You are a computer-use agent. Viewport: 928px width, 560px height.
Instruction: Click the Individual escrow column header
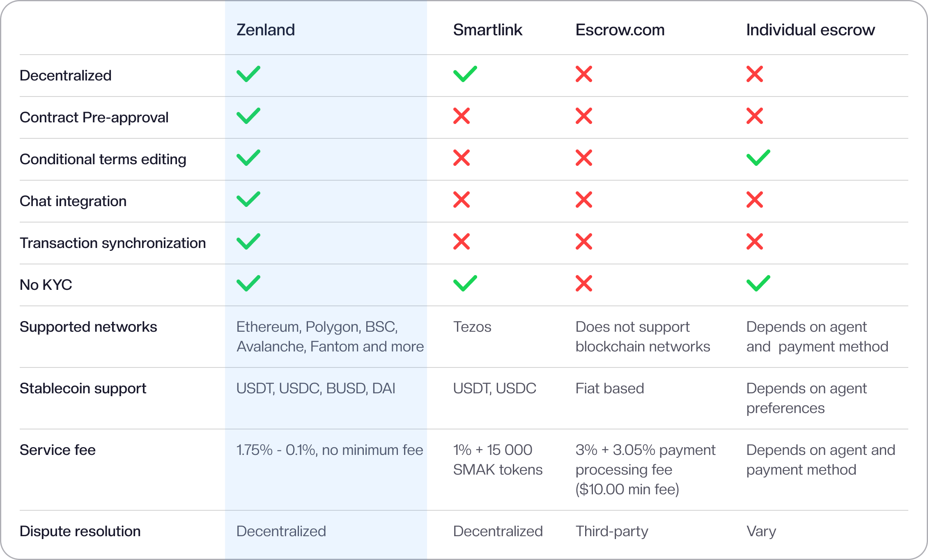(x=811, y=30)
